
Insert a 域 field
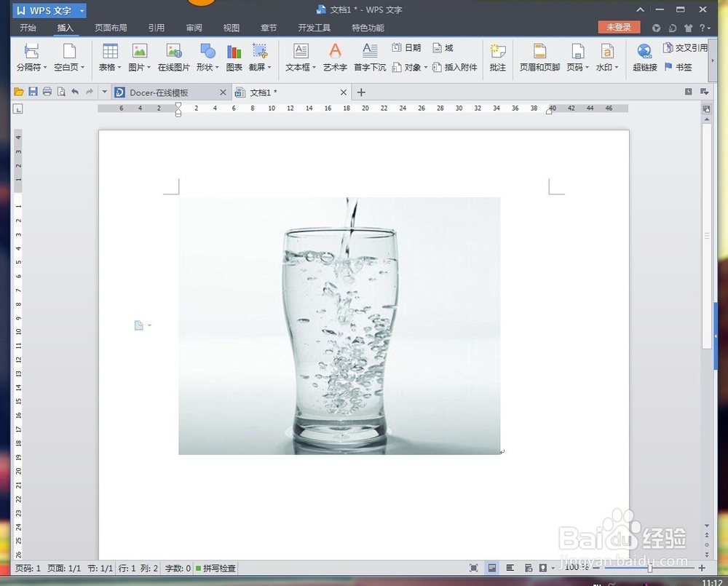point(443,48)
